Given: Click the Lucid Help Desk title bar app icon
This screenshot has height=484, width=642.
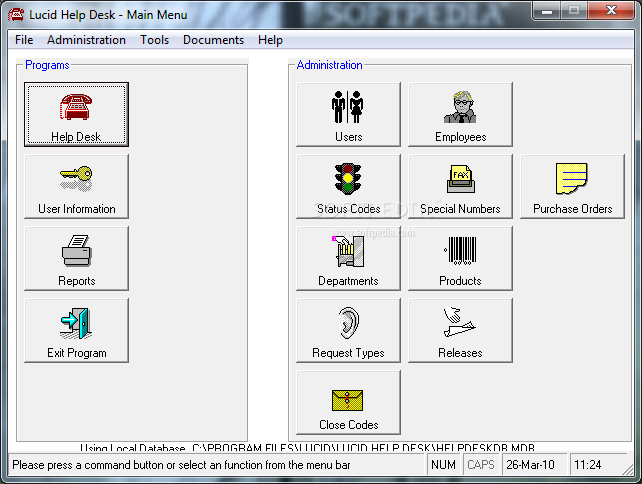Looking at the screenshot, I should pos(16,15).
